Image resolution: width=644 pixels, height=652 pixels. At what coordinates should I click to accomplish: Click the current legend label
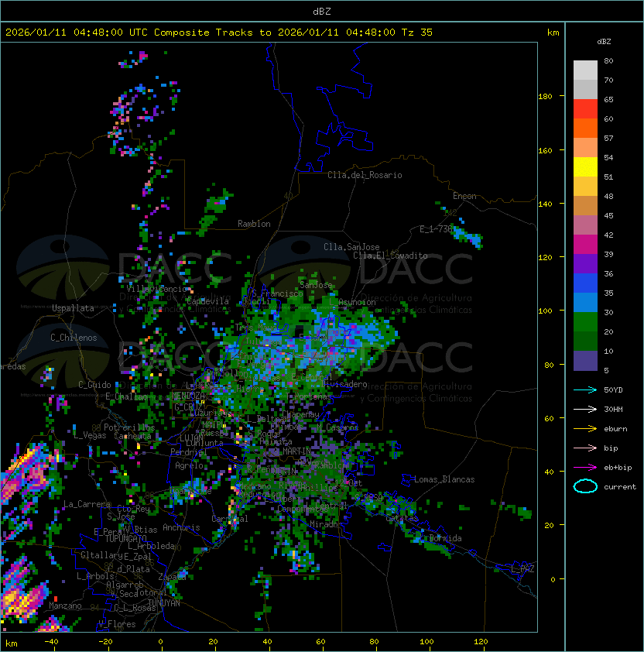click(x=620, y=487)
